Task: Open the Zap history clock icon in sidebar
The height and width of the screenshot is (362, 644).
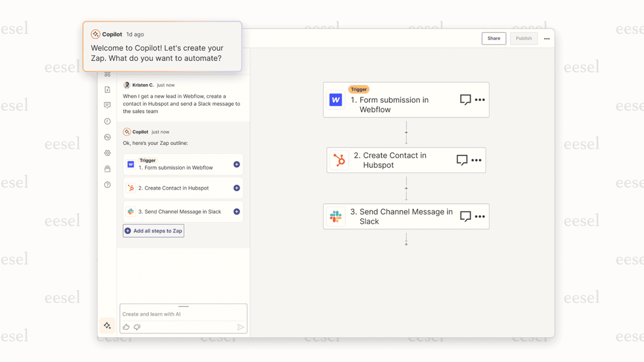Action: point(107,121)
